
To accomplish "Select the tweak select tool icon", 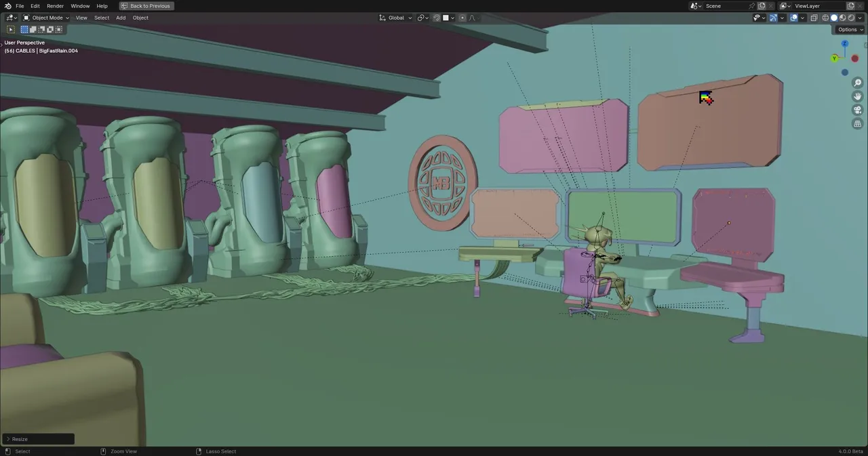I will point(11,30).
